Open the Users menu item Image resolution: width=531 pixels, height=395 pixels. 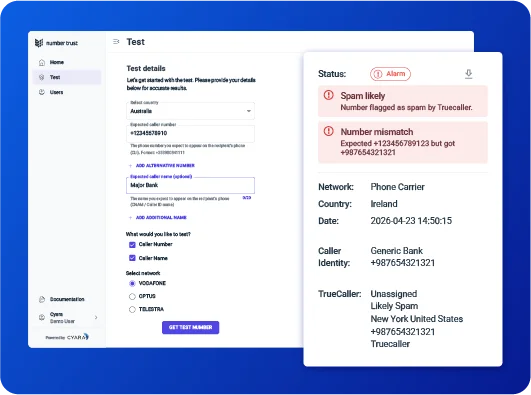point(67,92)
